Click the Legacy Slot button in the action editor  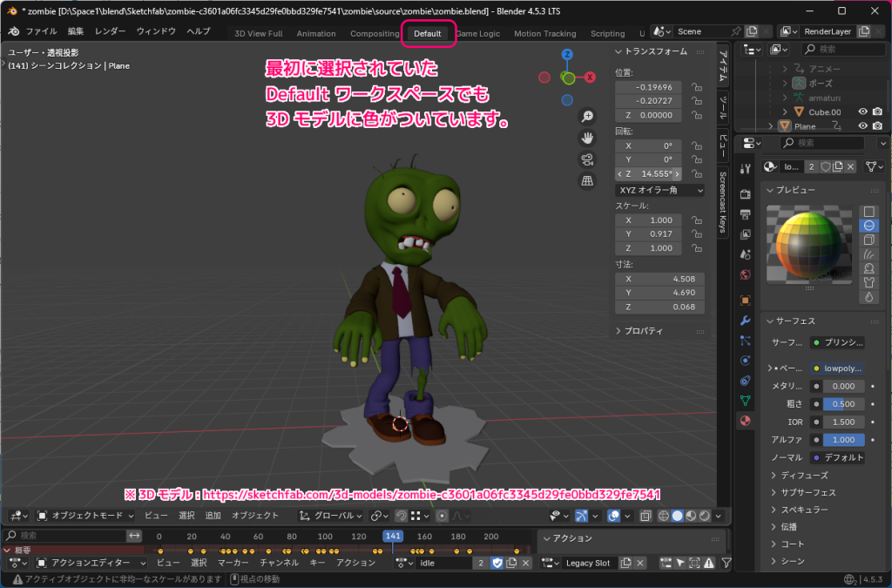(x=589, y=563)
